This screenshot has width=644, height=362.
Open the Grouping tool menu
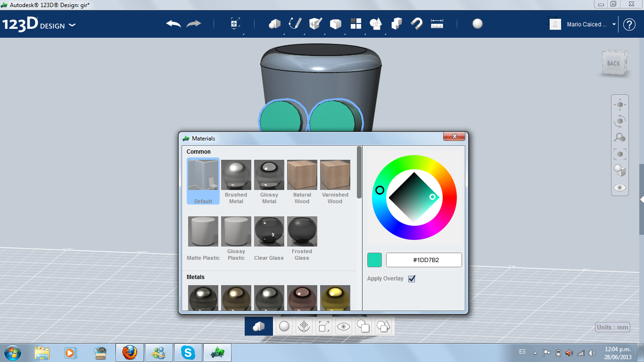click(x=376, y=24)
